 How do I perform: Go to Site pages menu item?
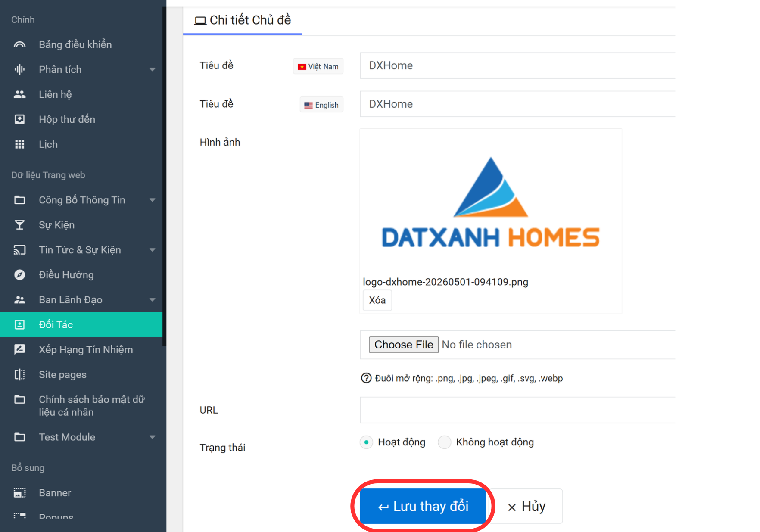tap(81, 374)
